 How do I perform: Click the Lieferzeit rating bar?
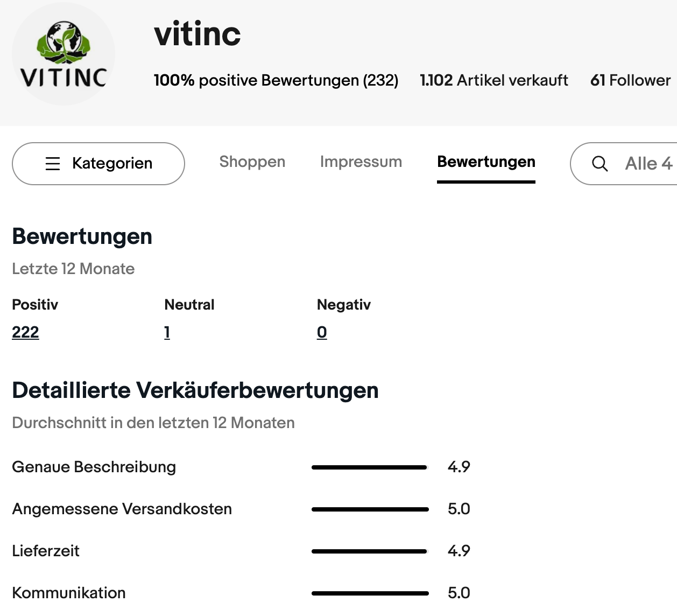click(369, 551)
